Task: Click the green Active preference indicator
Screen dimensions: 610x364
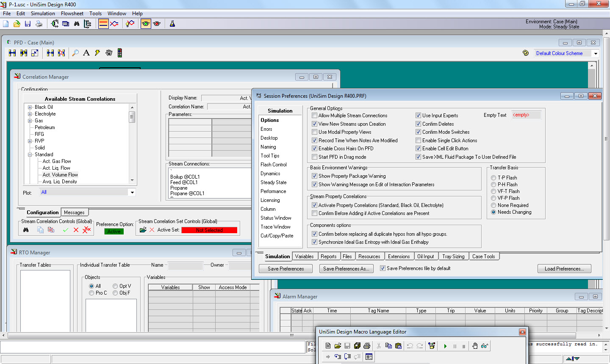Action: tap(114, 232)
